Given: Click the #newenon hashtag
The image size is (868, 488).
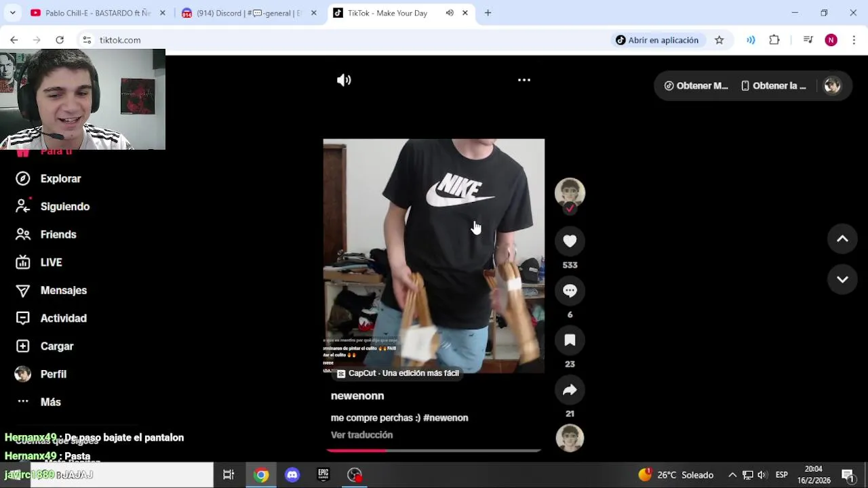Looking at the screenshot, I should tap(446, 418).
